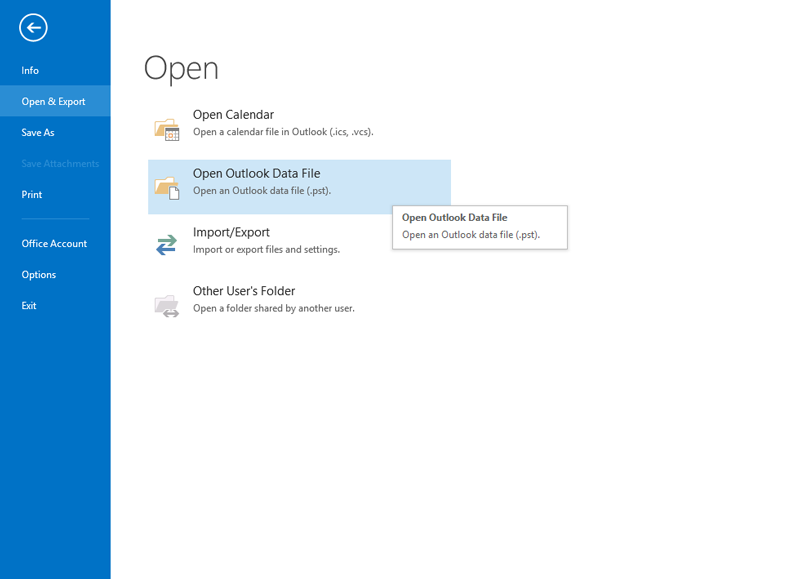This screenshot has width=800, height=579.
Task: Click the 'Open' page heading
Action: click(x=181, y=69)
